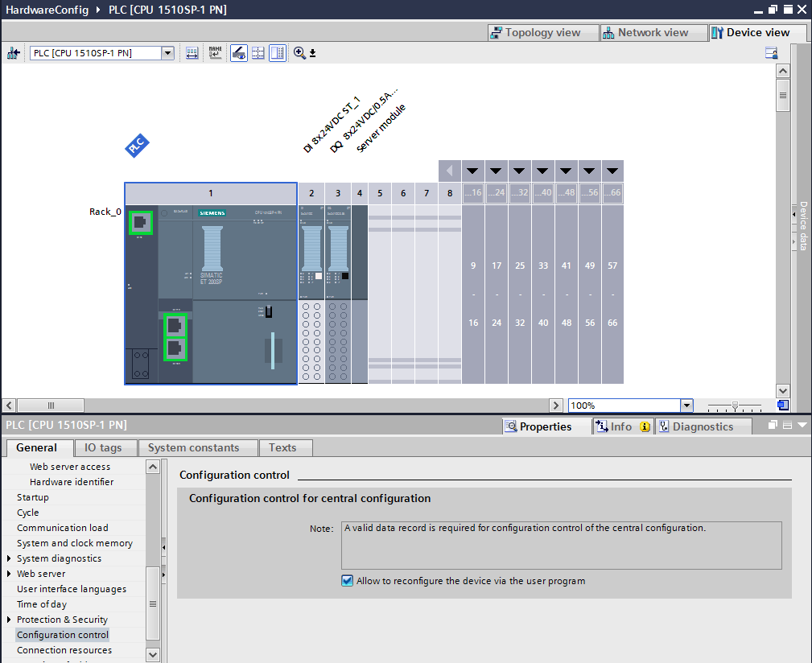Select Configuration control tree item

63,635
